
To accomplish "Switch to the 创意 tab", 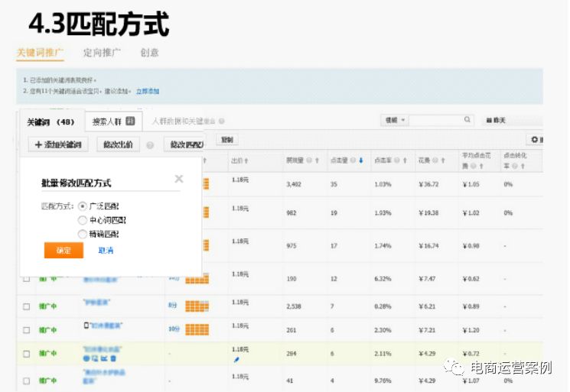I will 149,53.
